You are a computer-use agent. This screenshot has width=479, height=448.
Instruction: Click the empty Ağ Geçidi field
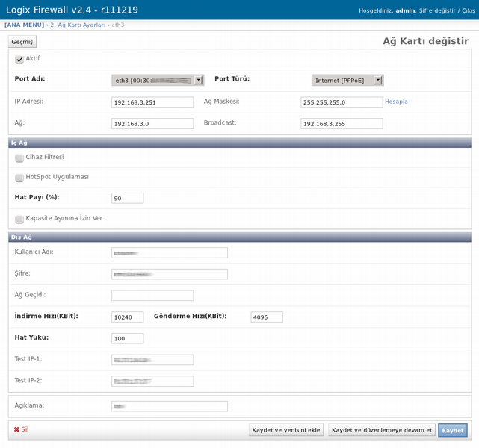point(152,296)
